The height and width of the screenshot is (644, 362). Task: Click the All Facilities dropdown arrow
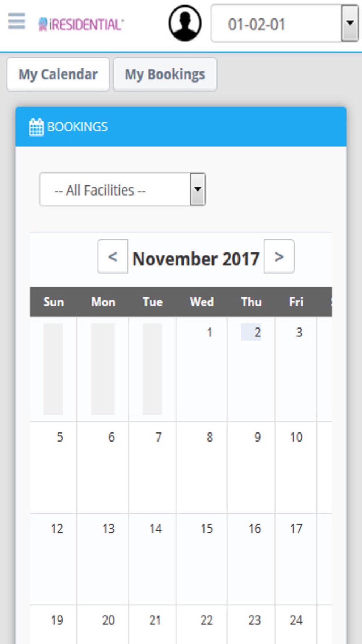coord(198,189)
